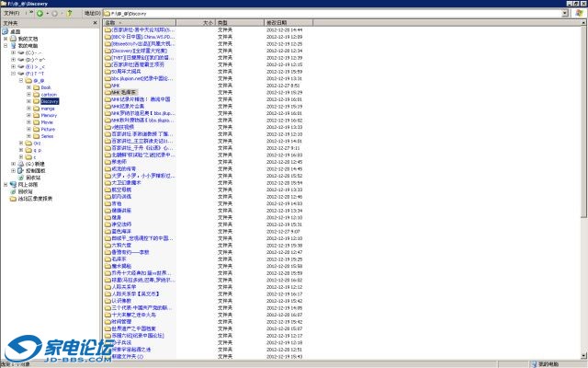This screenshot has height=368, width=588.
Task: Select the Picture folder in tree
Action: coord(48,129)
